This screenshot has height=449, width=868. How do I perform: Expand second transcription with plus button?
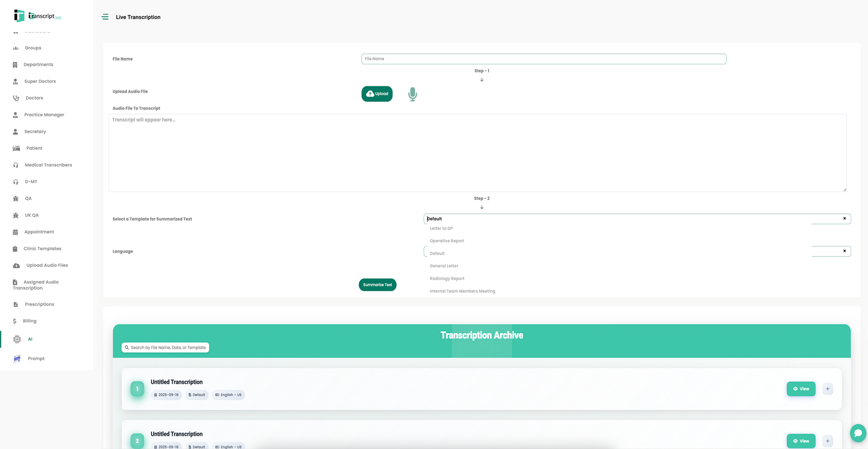pyautogui.click(x=827, y=441)
